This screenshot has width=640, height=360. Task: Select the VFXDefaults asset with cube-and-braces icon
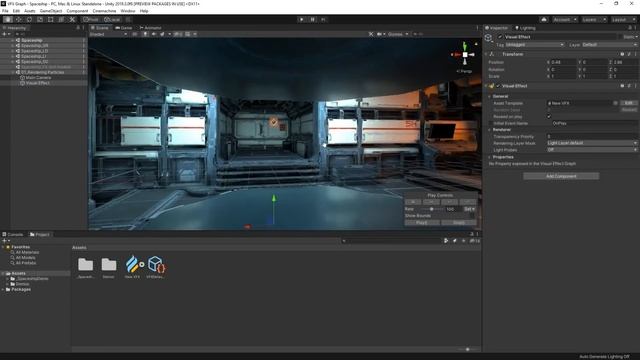click(x=156, y=267)
